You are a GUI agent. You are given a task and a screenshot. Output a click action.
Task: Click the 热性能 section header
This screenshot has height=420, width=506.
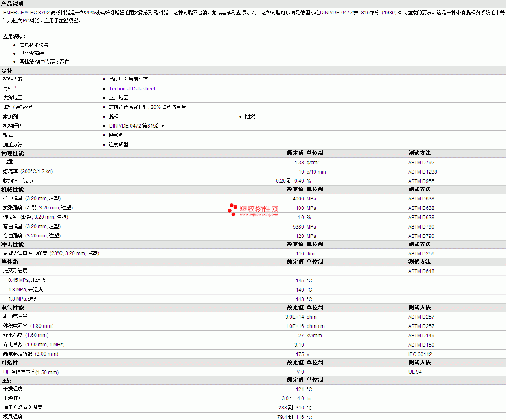(9, 262)
